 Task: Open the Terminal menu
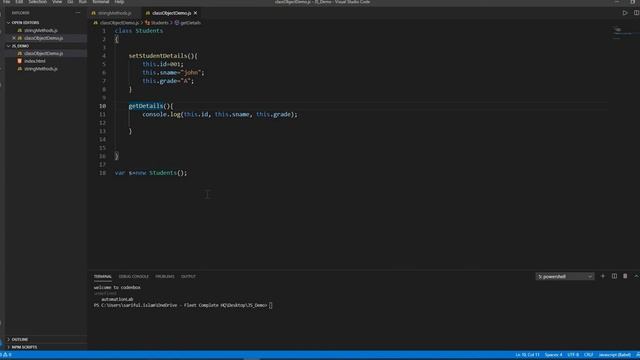[100, 2]
